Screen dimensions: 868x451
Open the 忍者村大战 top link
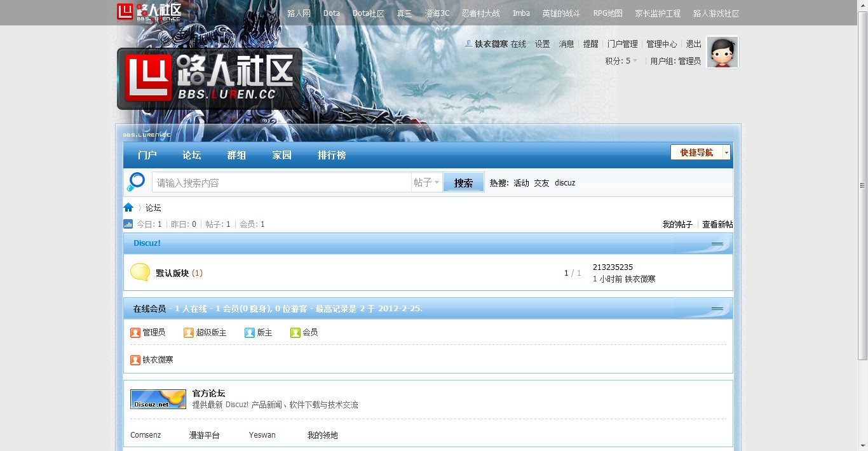coord(481,13)
